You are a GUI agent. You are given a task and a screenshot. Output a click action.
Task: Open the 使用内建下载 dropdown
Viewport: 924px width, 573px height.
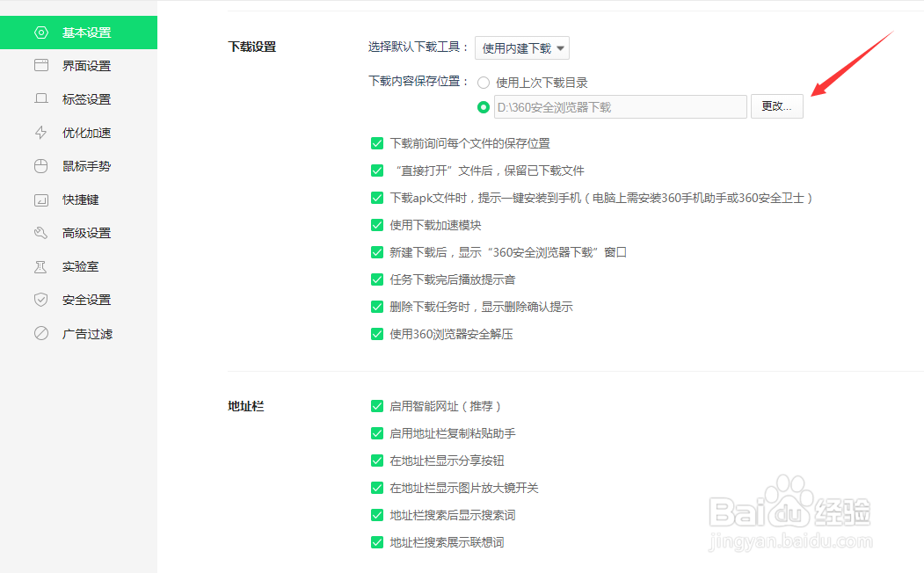pos(522,48)
